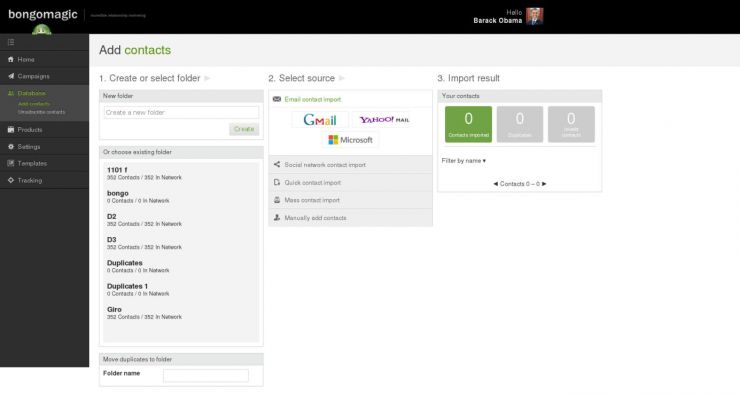Click the Manually add contacts person icon

point(277,218)
